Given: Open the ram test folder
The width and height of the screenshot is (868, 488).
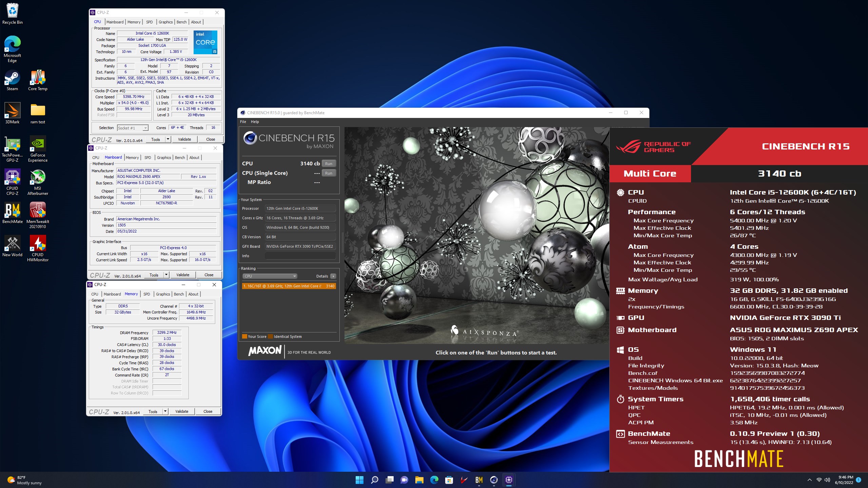Looking at the screenshot, I should pyautogui.click(x=38, y=114).
